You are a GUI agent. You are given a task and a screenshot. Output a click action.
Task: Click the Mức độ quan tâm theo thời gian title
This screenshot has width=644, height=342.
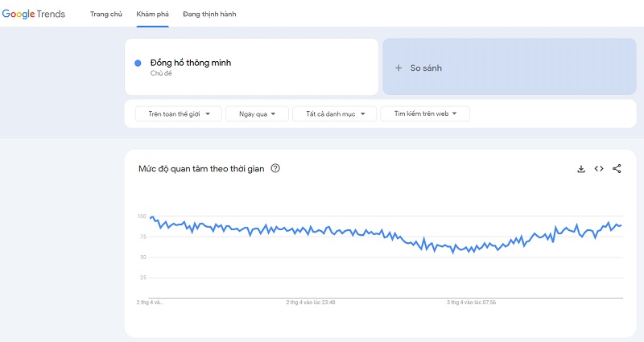click(201, 169)
